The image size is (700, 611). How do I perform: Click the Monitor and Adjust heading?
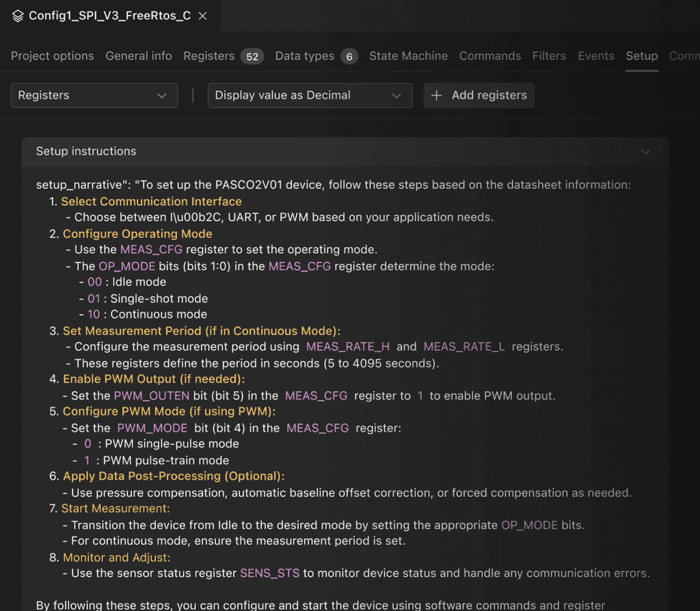pyautogui.click(x=116, y=558)
